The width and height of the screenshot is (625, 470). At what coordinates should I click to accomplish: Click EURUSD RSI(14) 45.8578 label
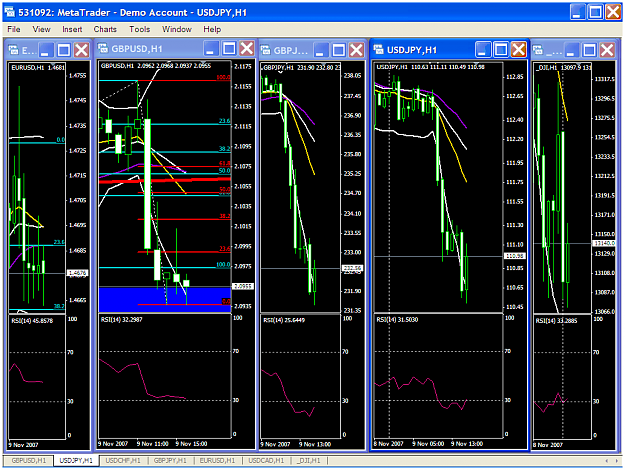(x=32, y=321)
